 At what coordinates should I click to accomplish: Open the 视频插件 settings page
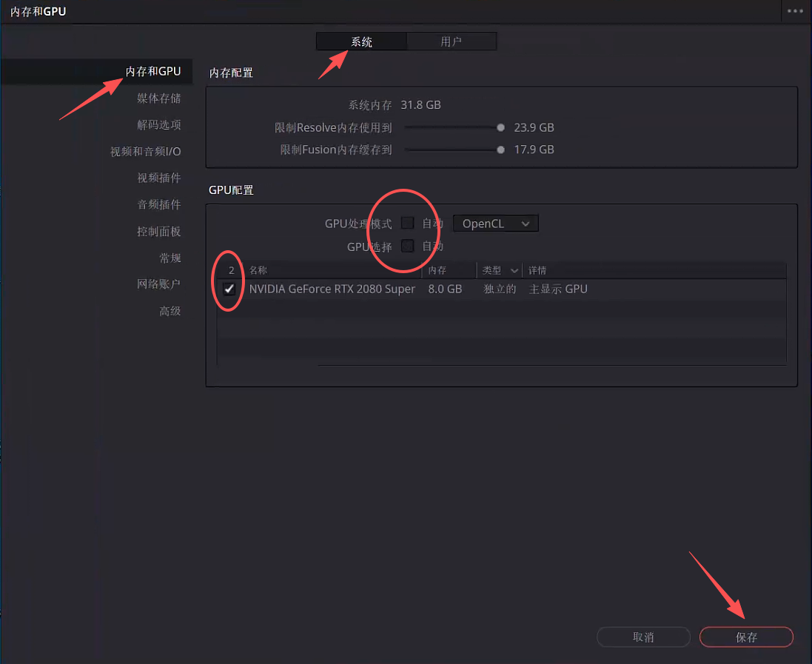click(x=164, y=178)
